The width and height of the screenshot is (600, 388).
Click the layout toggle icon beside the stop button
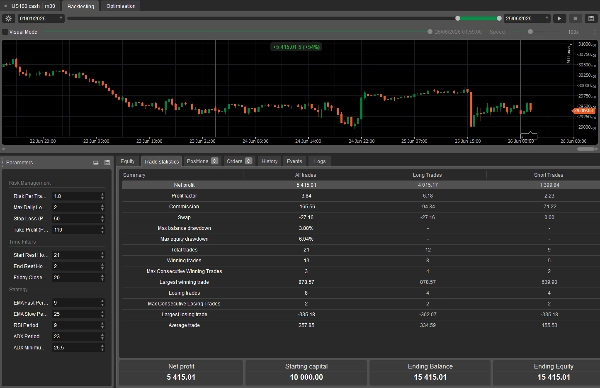pos(591,18)
